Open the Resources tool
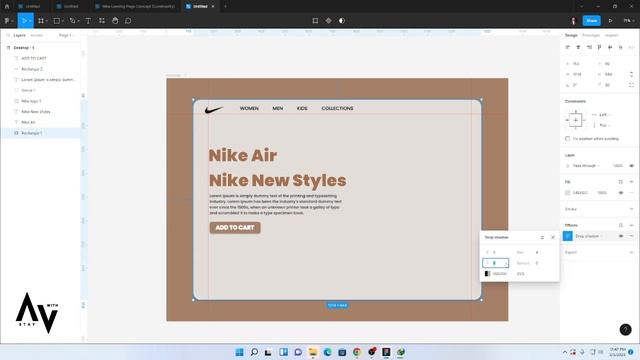The image size is (640, 360). click(102, 20)
